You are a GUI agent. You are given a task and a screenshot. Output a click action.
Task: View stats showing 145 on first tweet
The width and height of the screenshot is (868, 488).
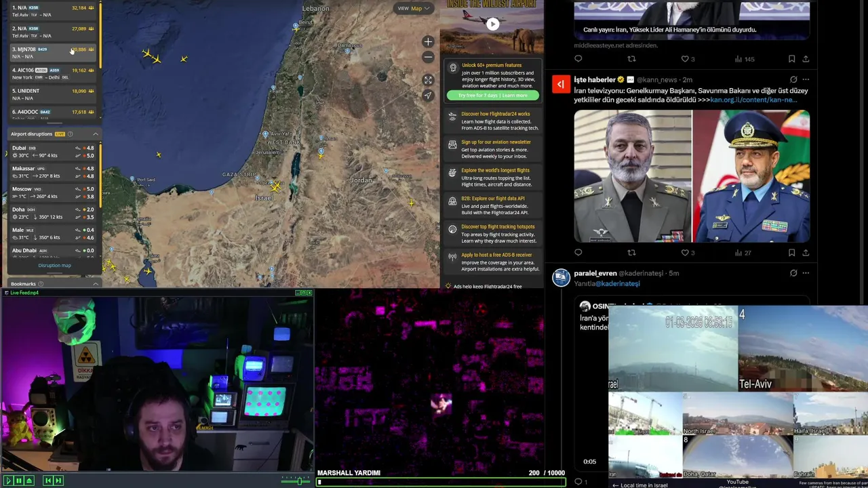point(745,59)
